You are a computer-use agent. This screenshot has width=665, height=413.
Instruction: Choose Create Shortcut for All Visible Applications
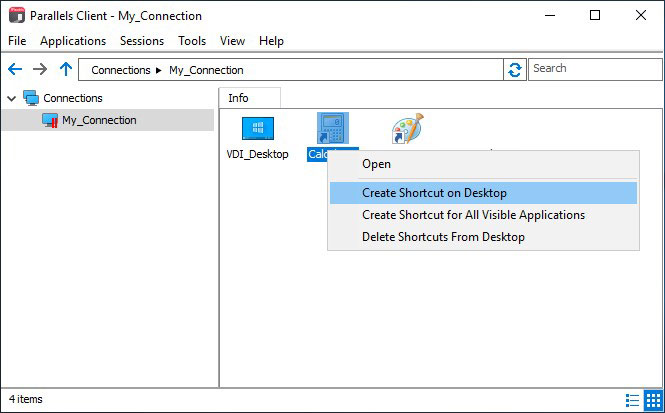coord(483,215)
